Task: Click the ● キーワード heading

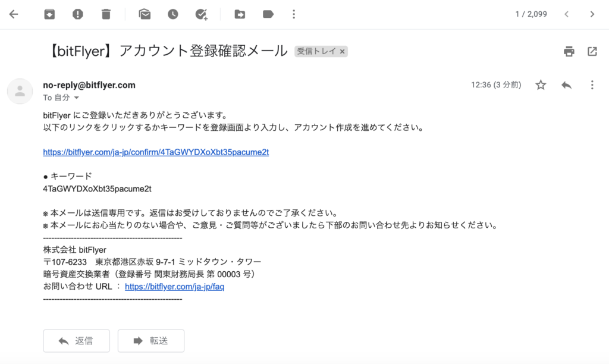Action: coord(67,177)
